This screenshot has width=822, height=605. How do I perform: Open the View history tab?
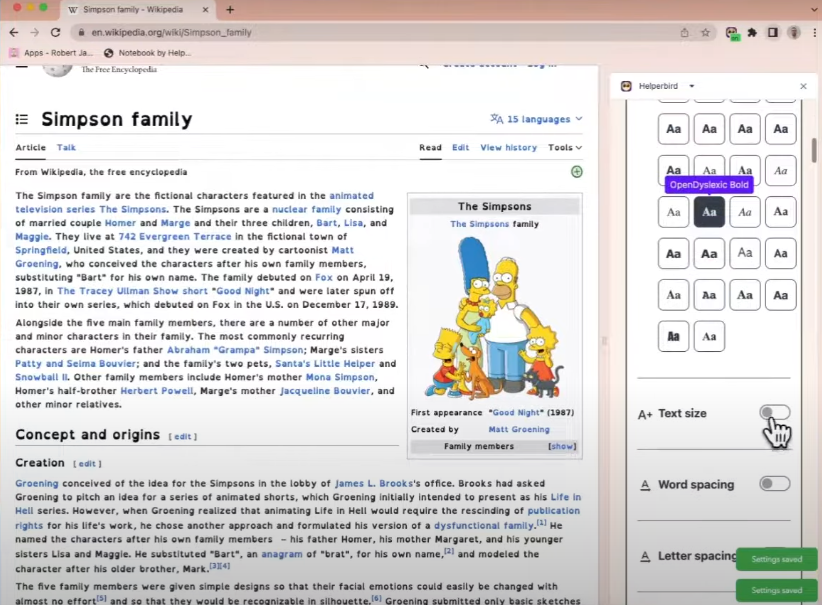[509, 147]
